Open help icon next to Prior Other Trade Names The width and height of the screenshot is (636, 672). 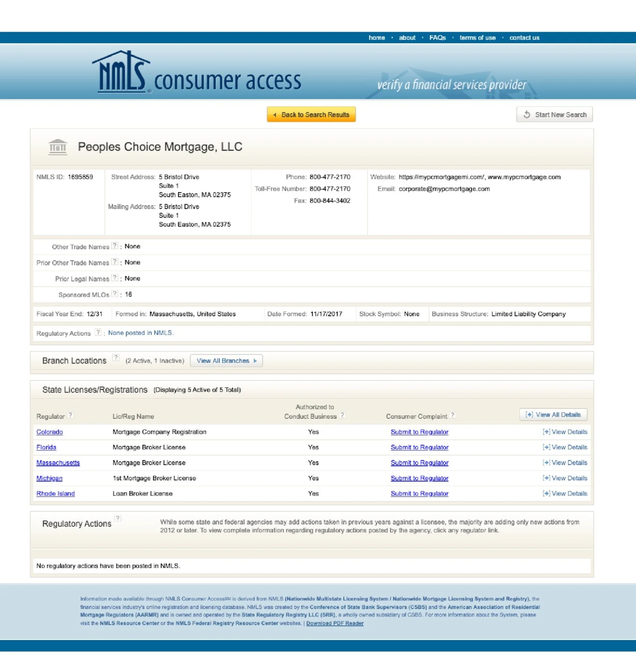pyautogui.click(x=114, y=262)
